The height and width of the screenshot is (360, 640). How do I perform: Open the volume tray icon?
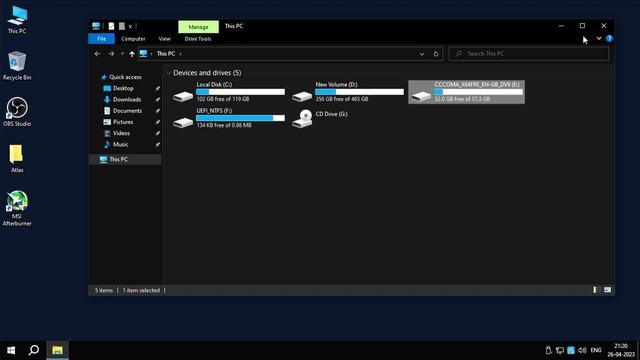click(x=582, y=350)
